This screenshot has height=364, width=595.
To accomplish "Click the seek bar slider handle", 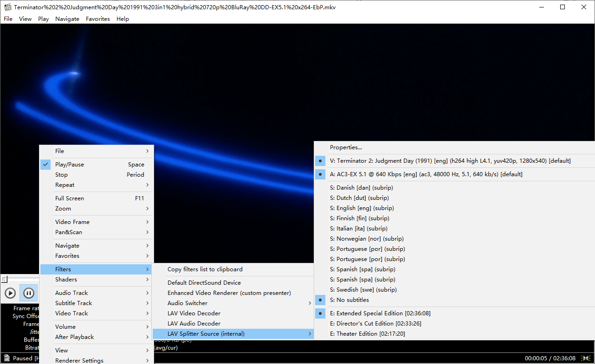I will (x=5, y=280).
